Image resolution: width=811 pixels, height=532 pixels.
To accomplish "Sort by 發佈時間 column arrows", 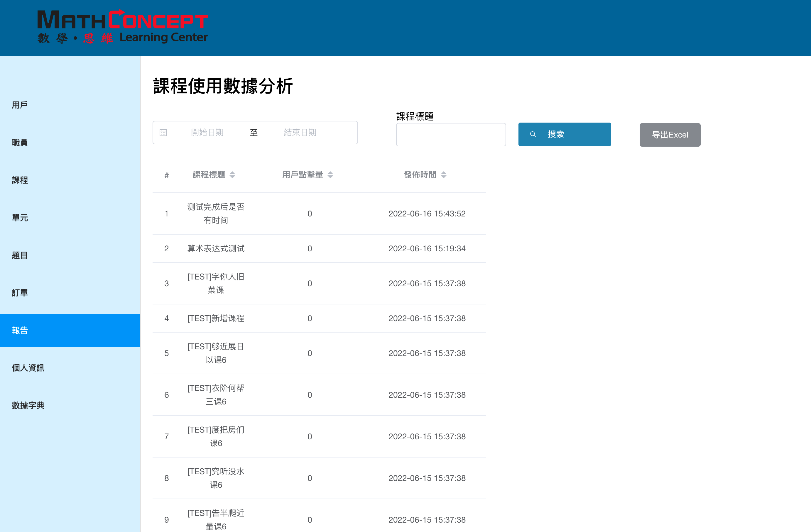I will (443, 175).
